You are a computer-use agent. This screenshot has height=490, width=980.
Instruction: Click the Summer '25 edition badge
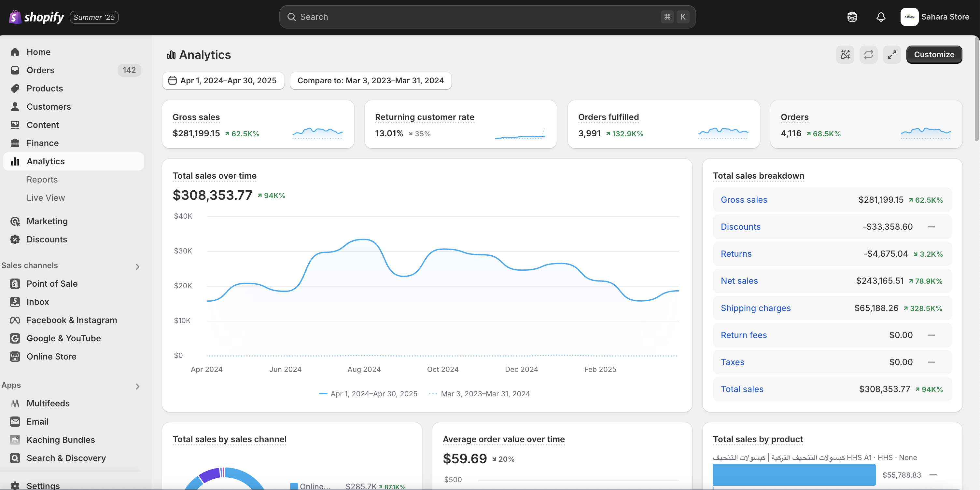94,17
